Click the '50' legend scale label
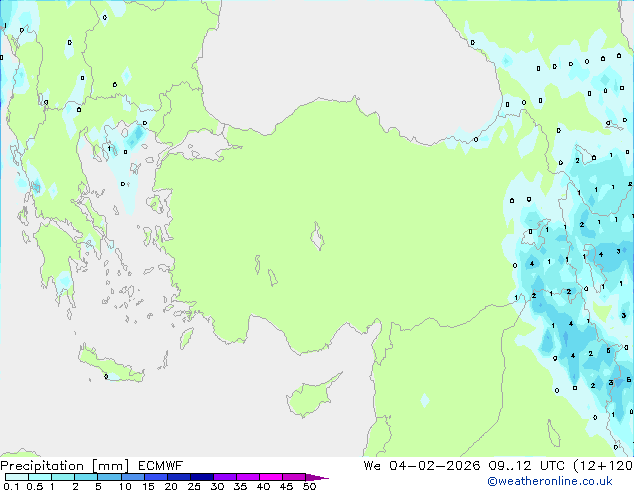The height and width of the screenshot is (490, 634). (x=309, y=486)
